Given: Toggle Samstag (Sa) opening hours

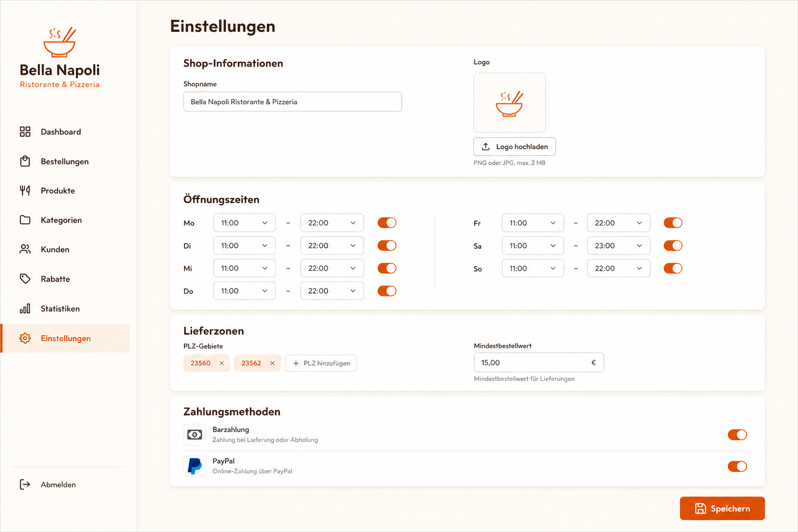Looking at the screenshot, I should pos(673,246).
